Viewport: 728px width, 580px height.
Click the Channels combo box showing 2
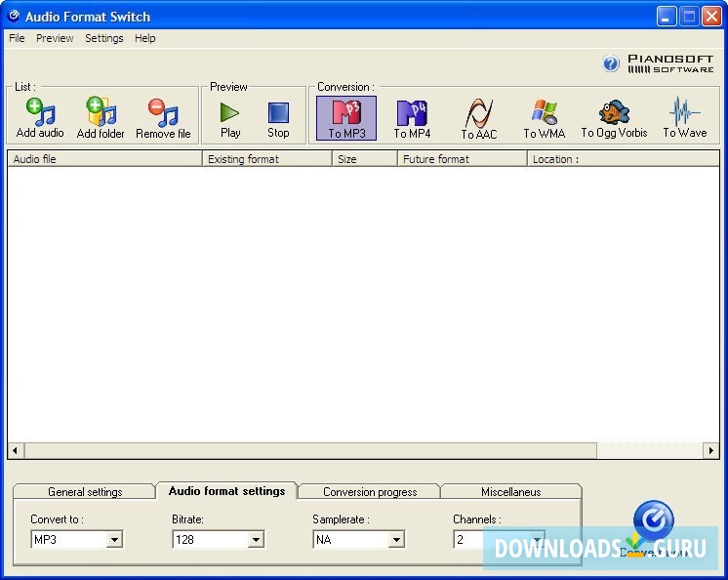(499, 539)
